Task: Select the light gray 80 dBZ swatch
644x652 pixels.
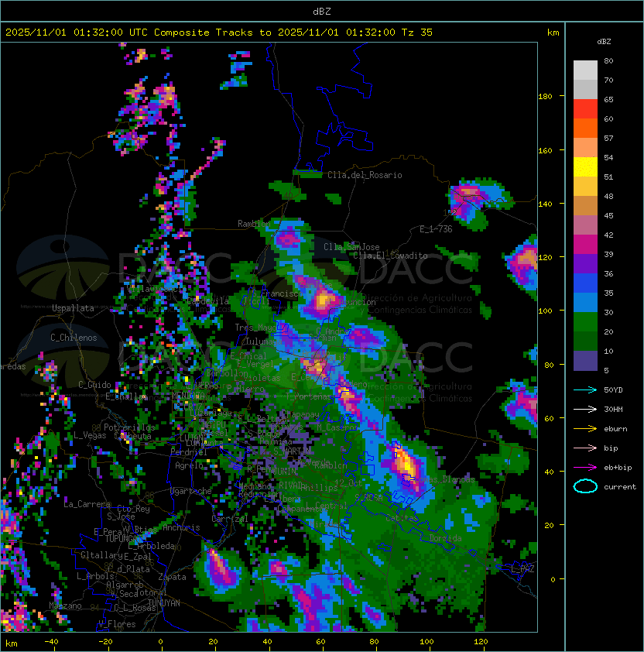Action: tap(585, 70)
